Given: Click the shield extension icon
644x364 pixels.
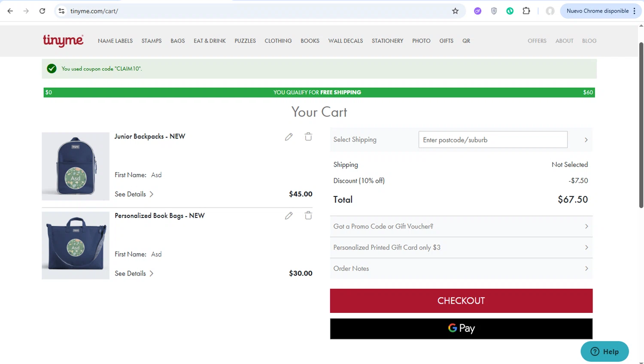Looking at the screenshot, I should click(494, 11).
